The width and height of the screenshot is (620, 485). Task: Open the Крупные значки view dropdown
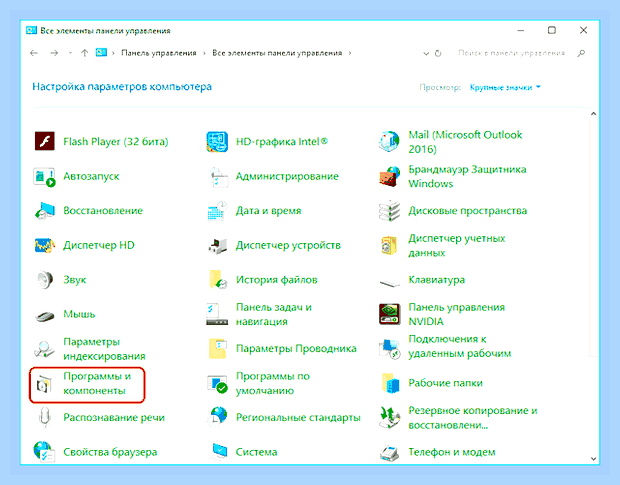505,87
